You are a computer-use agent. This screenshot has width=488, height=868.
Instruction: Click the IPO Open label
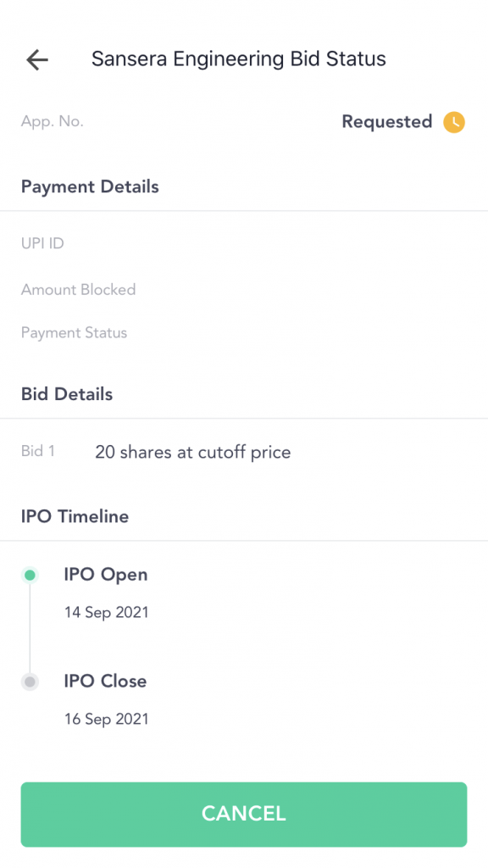click(106, 575)
